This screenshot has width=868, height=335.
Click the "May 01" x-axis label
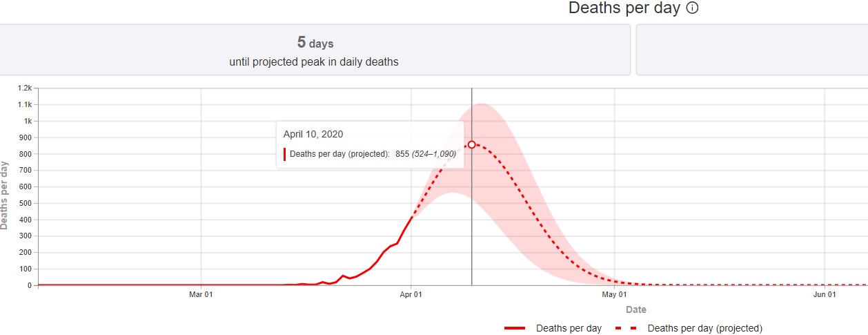(x=615, y=295)
